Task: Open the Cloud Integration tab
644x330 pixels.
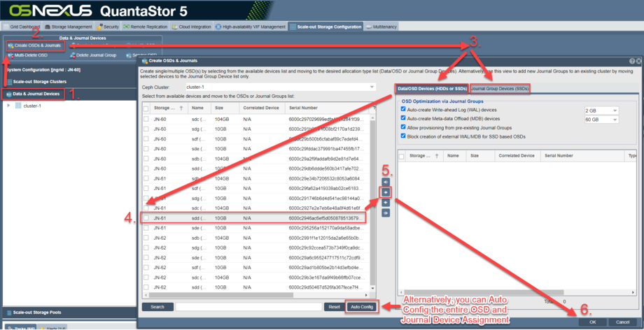Action: tap(191, 27)
